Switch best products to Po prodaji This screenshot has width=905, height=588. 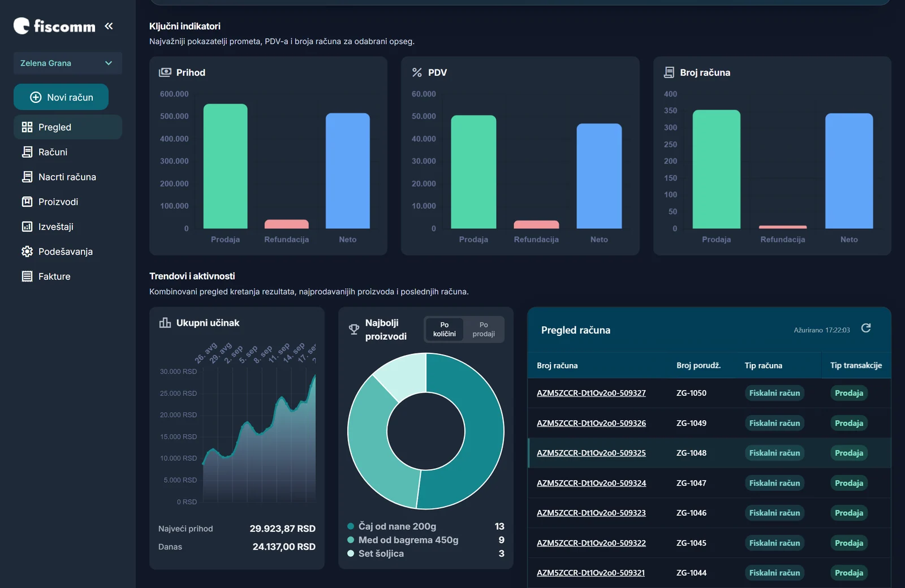point(484,330)
